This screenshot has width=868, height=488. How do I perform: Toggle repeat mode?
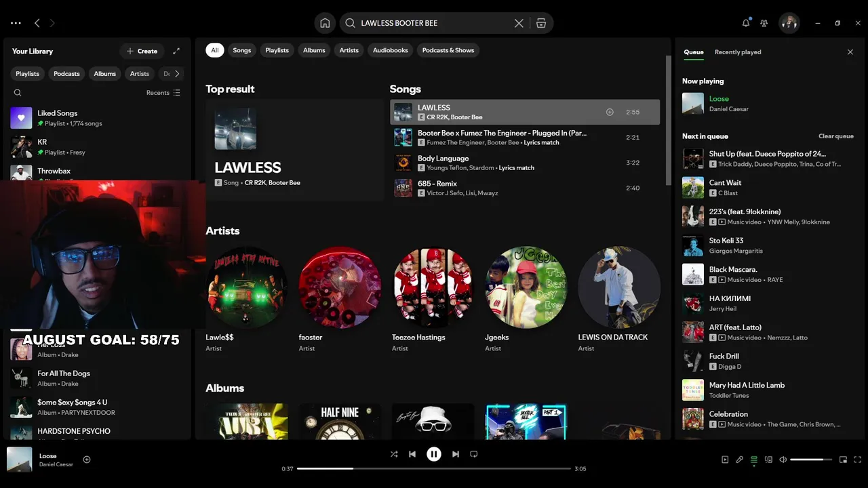click(474, 454)
